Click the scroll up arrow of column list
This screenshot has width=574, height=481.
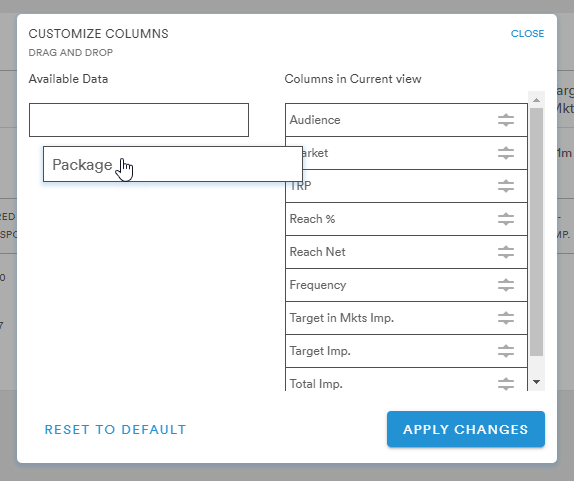coord(536,100)
